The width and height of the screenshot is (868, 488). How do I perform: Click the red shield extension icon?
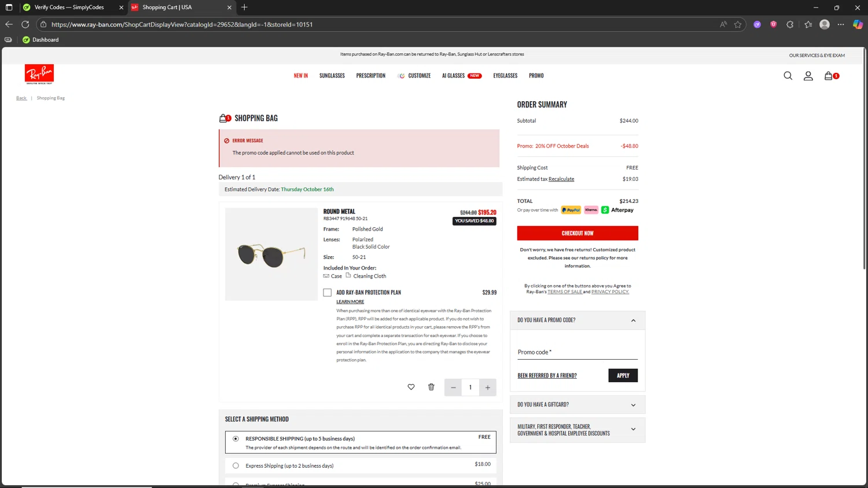pyautogui.click(x=773, y=24)
